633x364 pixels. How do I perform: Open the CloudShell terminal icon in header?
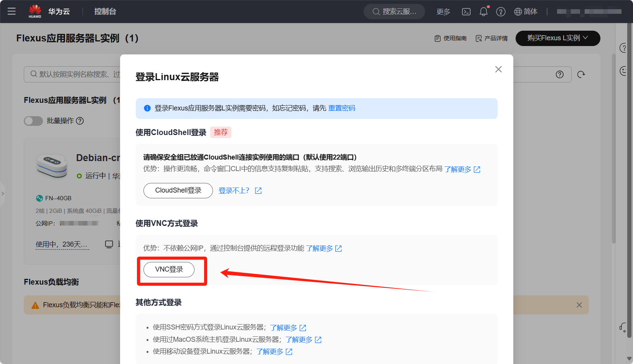coord(466,12)
